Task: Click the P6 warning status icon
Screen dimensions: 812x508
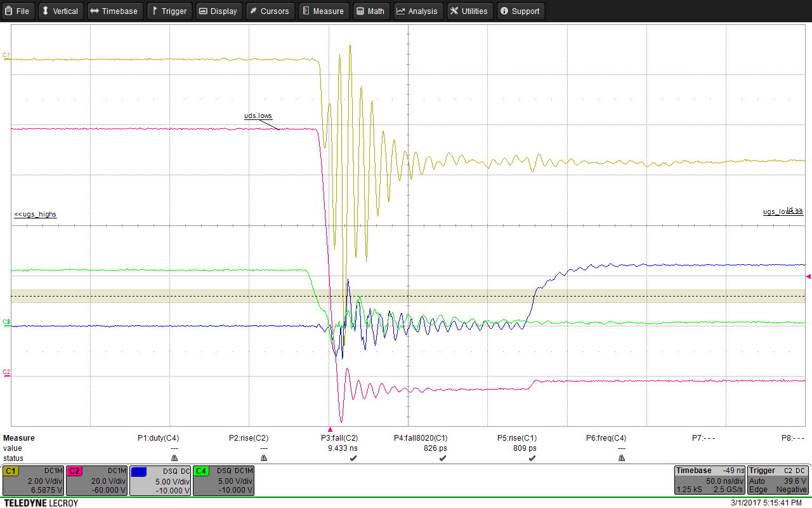Action: click(x=622, y=458)
